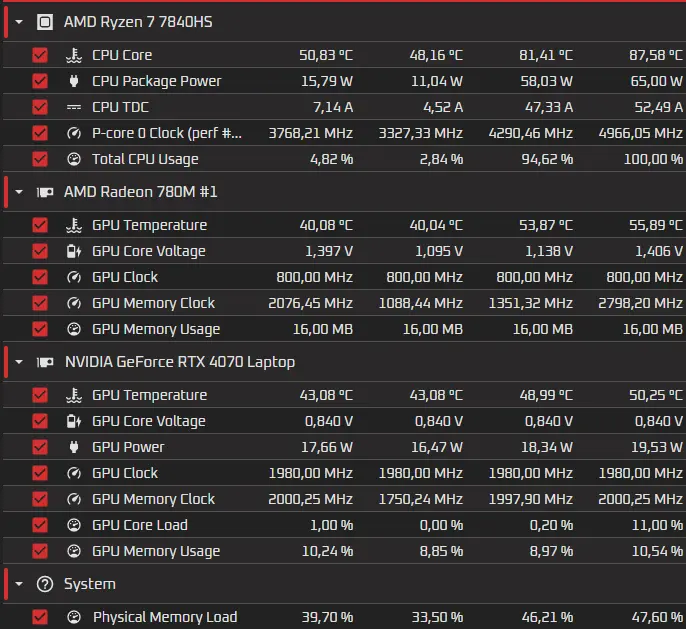
Task: Collapse the AMD Radeon 780M #1 group
Action: [x=19, y=192]
